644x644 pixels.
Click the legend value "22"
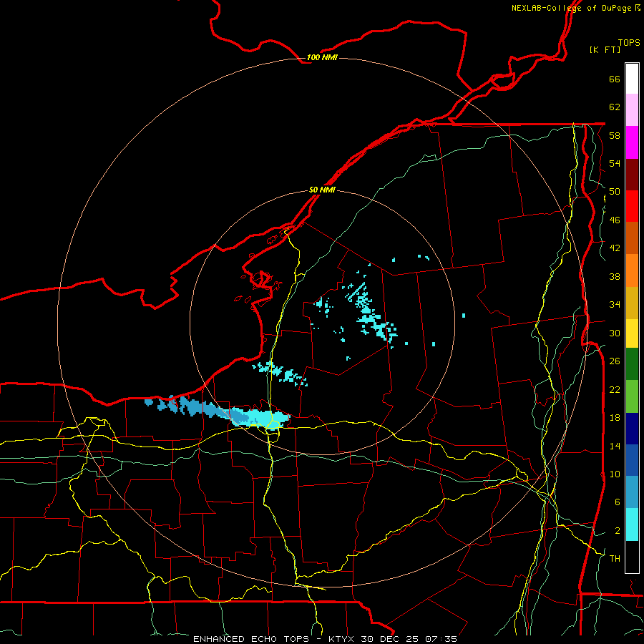click(615, 389)
